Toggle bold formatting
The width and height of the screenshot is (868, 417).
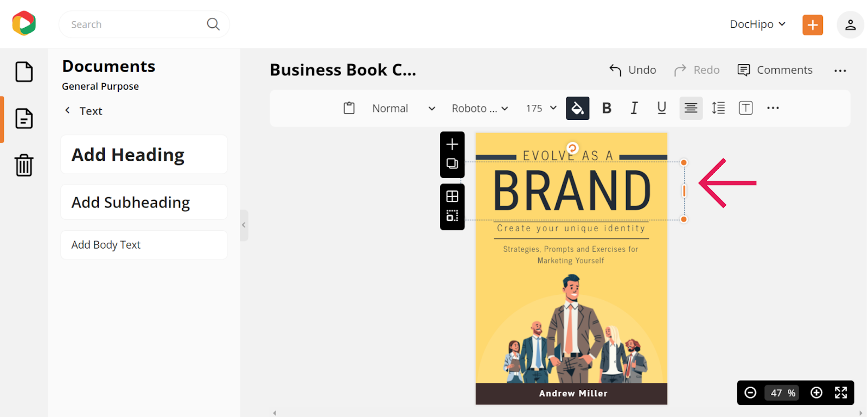coord(607,108)
